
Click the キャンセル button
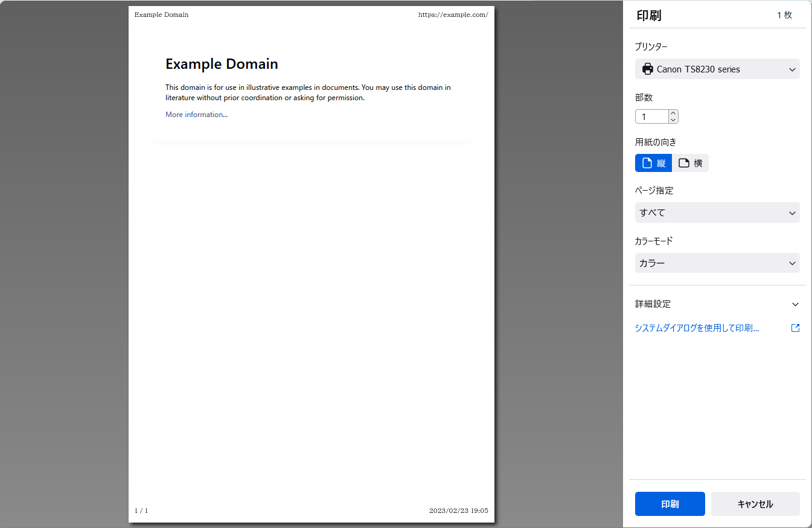(755, 504)
